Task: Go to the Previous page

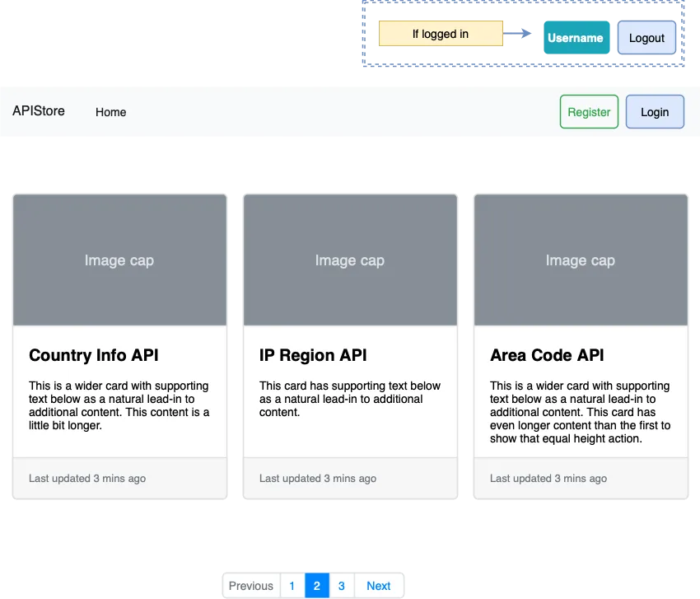Action: pos(251,586)
